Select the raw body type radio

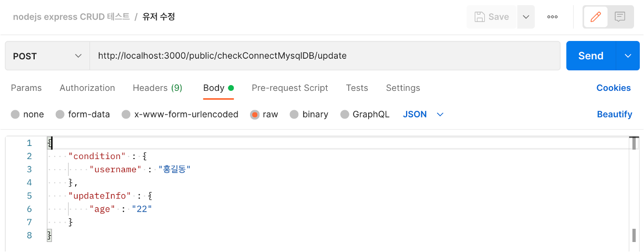[255, 114]
